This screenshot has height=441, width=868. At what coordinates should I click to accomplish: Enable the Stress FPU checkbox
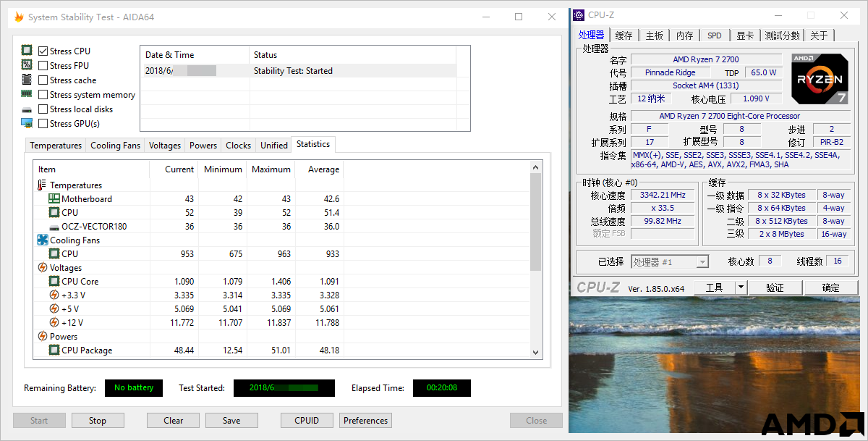43,65
